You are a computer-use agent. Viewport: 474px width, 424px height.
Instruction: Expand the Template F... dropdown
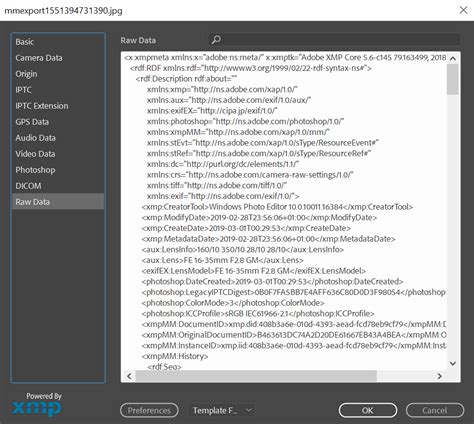coord(223,410)
